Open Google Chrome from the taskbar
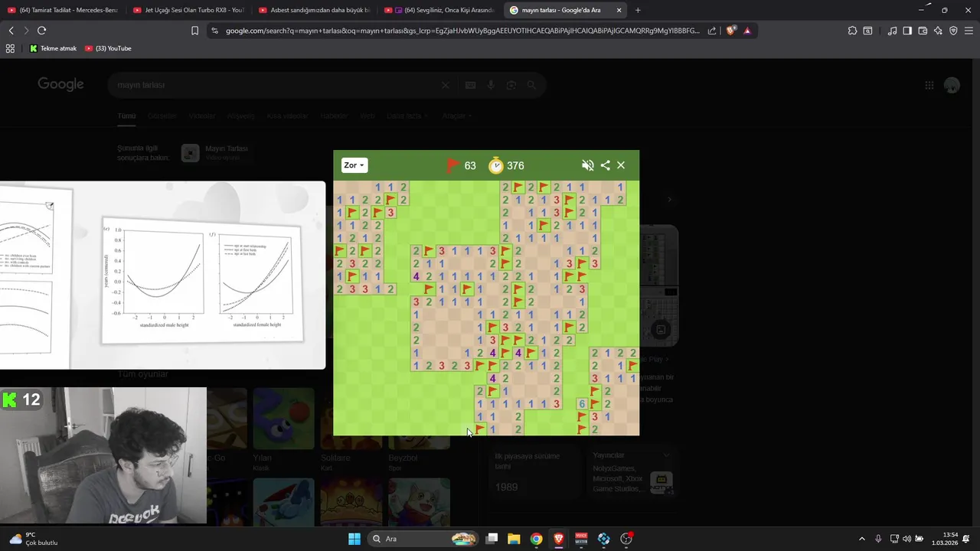This screenshot has width=980, height=551. pos(537,539)
